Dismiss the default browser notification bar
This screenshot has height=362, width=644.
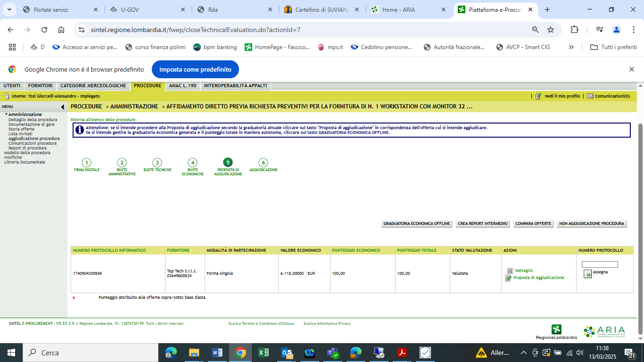point(632,69)
